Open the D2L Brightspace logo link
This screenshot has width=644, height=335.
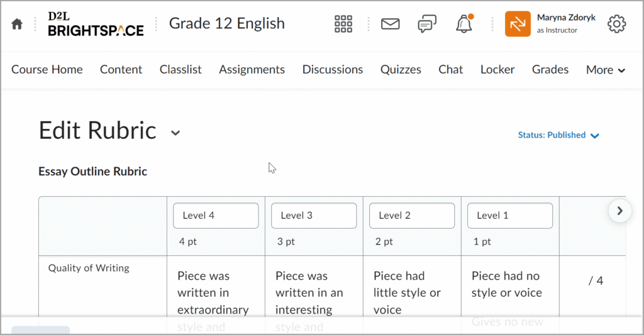[x=96, y=24]
